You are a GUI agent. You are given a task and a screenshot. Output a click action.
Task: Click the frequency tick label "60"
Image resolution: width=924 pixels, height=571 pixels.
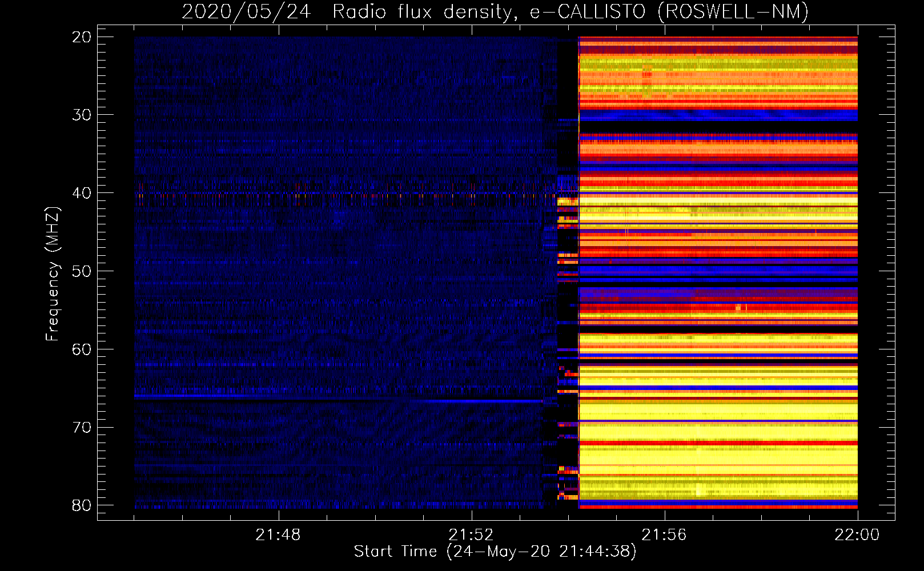point(82,349)
